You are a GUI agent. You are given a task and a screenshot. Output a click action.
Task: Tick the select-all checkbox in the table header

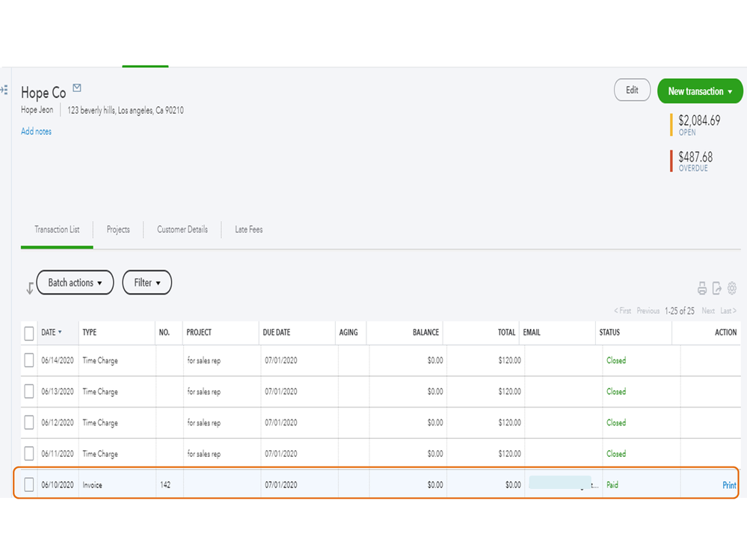(29, 333)
